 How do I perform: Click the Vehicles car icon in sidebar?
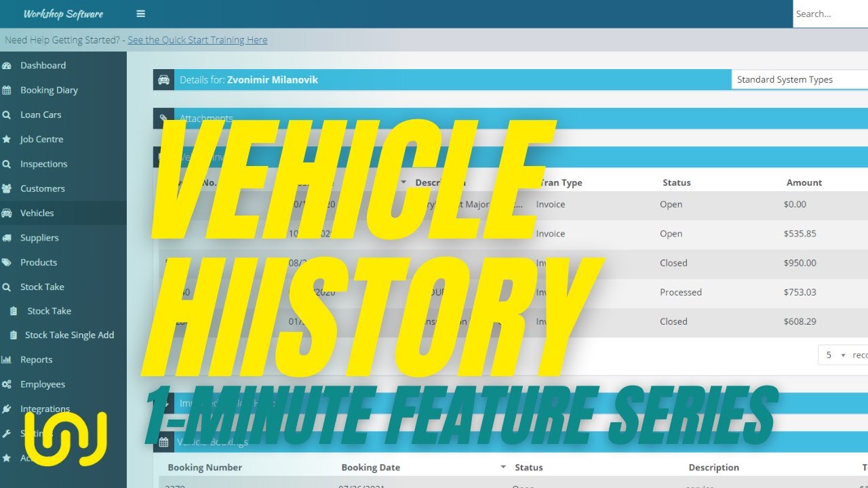click(7, 213)
